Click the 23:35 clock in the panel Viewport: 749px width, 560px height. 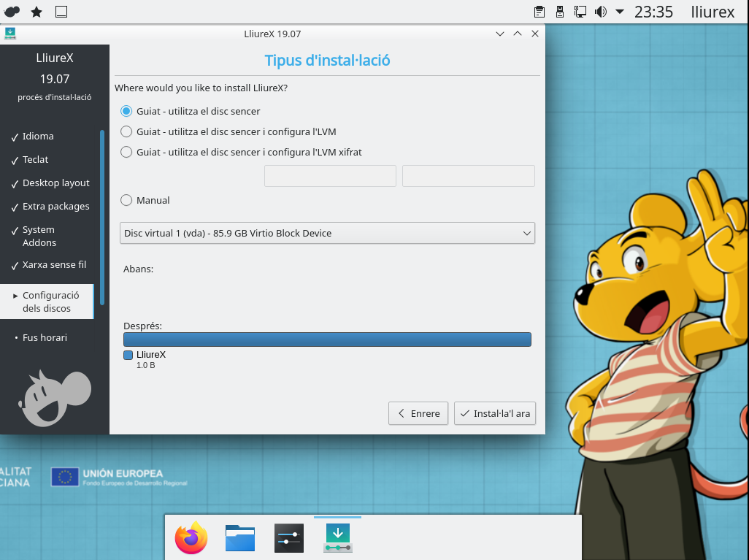click(x=653, y=12)
